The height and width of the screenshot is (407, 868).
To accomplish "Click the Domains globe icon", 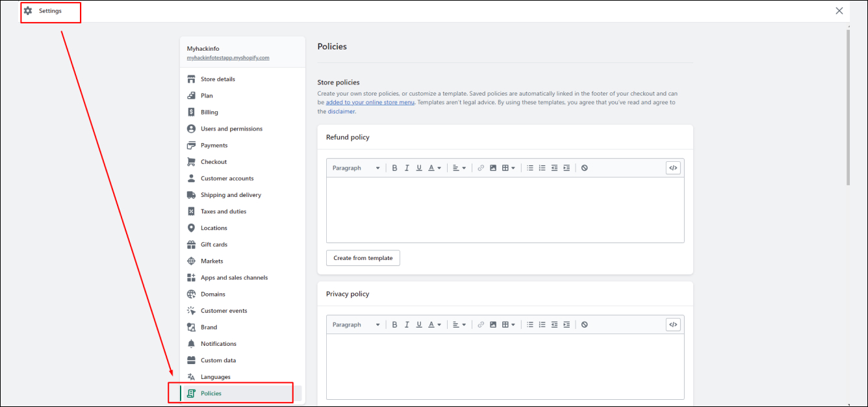I will 191,294.
